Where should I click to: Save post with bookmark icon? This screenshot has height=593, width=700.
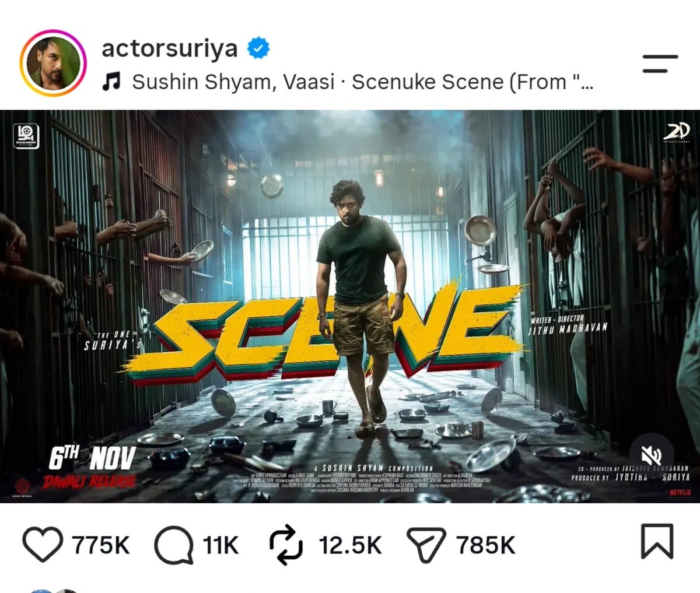pos(657,542)
